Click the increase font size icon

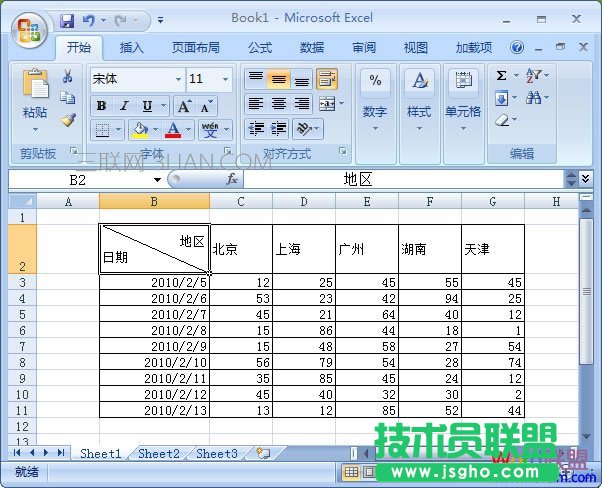coord(183,106)
